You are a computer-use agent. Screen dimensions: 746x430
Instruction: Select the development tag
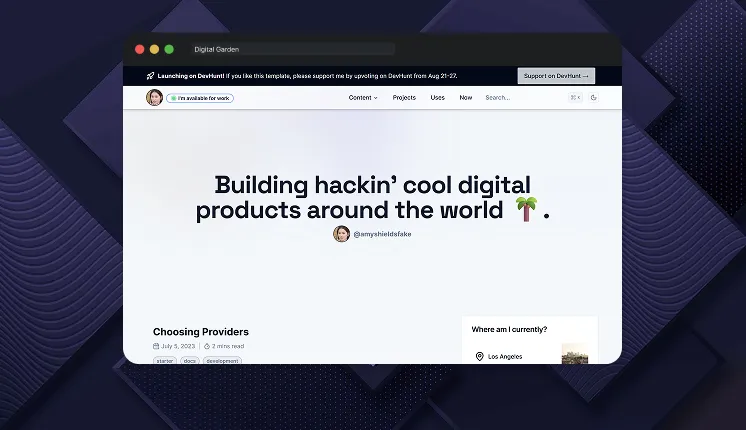(222, 361)
